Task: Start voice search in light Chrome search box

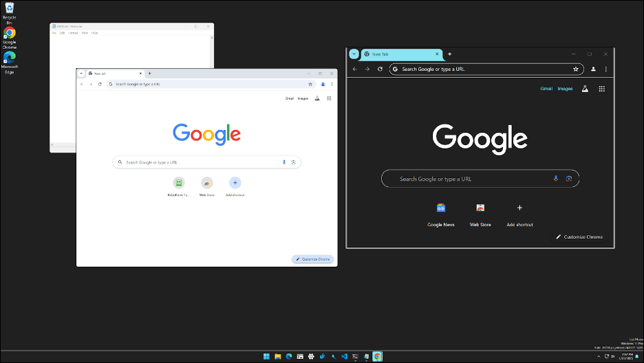Action: (x=283, y=162)
